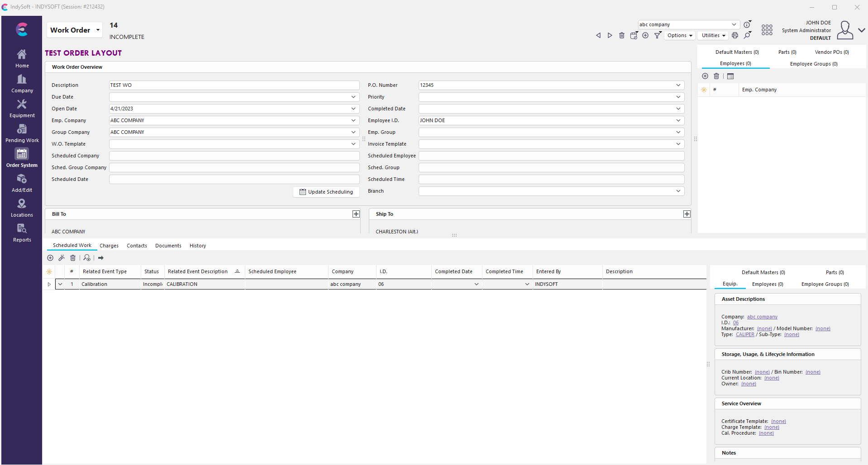Open the Reports section
Image resolution: width=868 pixels, height=465 pixels.
[x=22, y=233]
